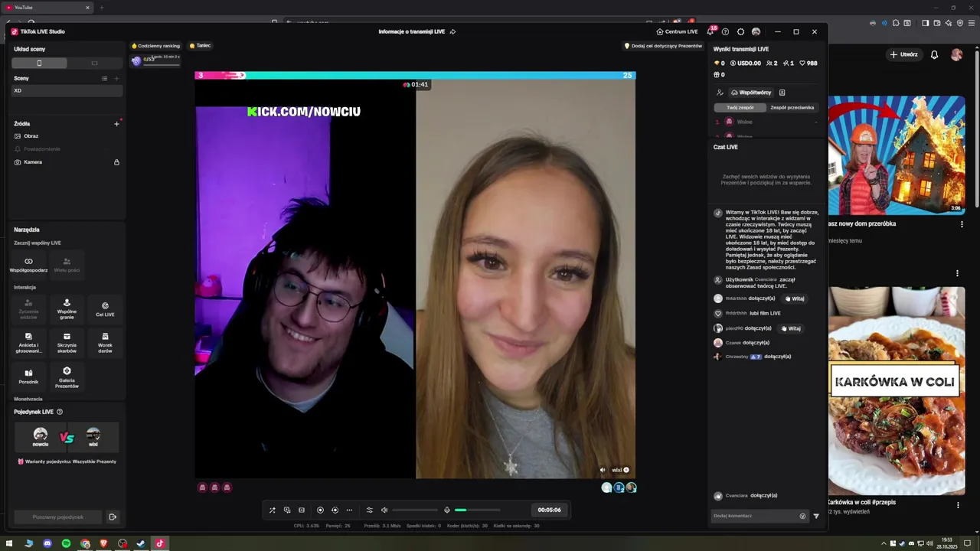
Task: Open the emoji picker in comment box
Action: (802, 516)
